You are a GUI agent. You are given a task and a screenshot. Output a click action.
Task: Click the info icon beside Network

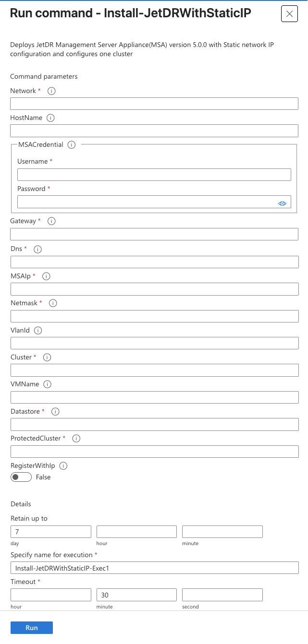pyautogui.click(x=52, y=91)
